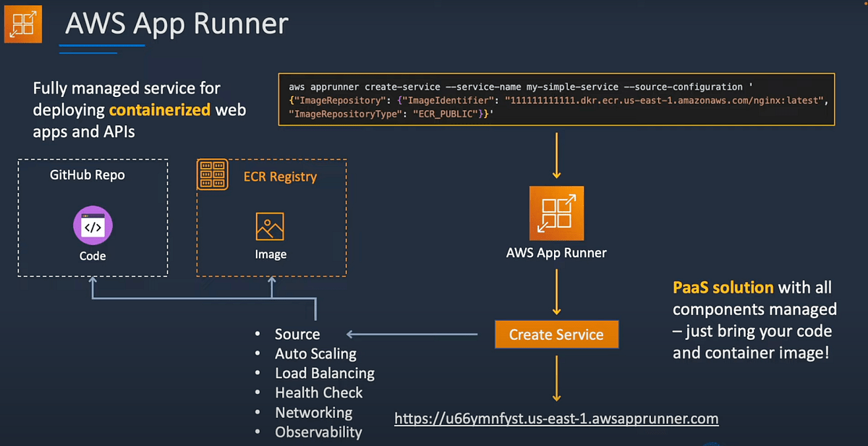Screen dimensions: 868x446
Task: Click the Observability bullet entry
Action: click(318, 432)
